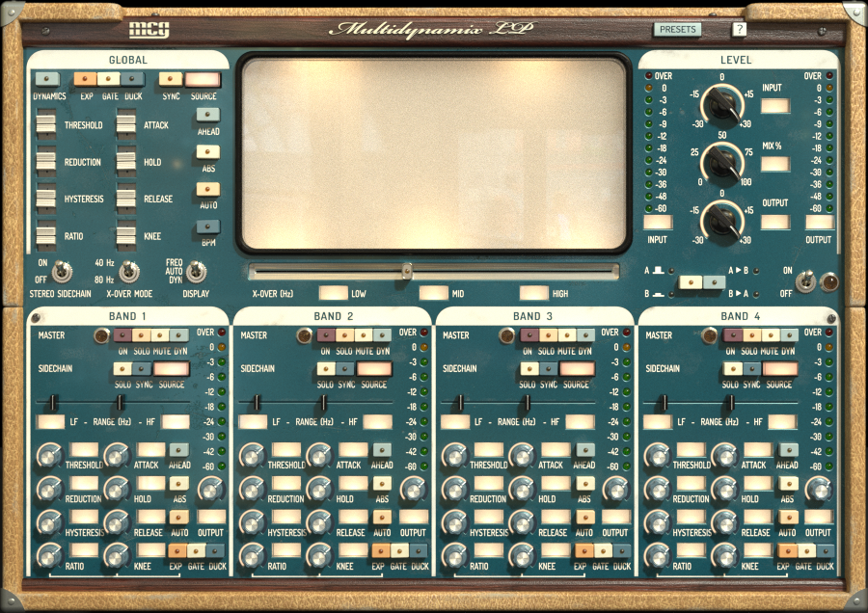868x613 pixels.
Task: Click the global RATIO rocker
Action: coord(46,235)
